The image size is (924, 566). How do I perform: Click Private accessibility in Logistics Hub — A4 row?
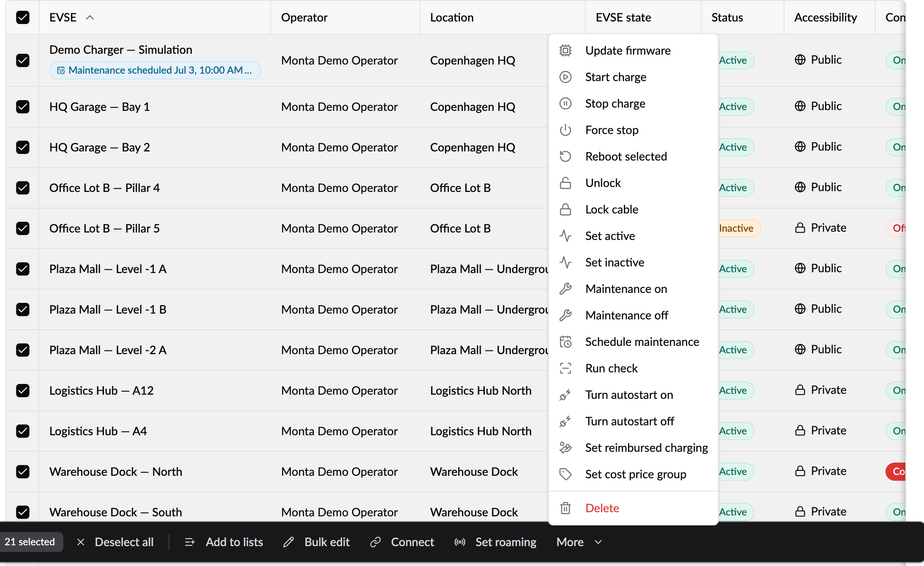point(821,430)
